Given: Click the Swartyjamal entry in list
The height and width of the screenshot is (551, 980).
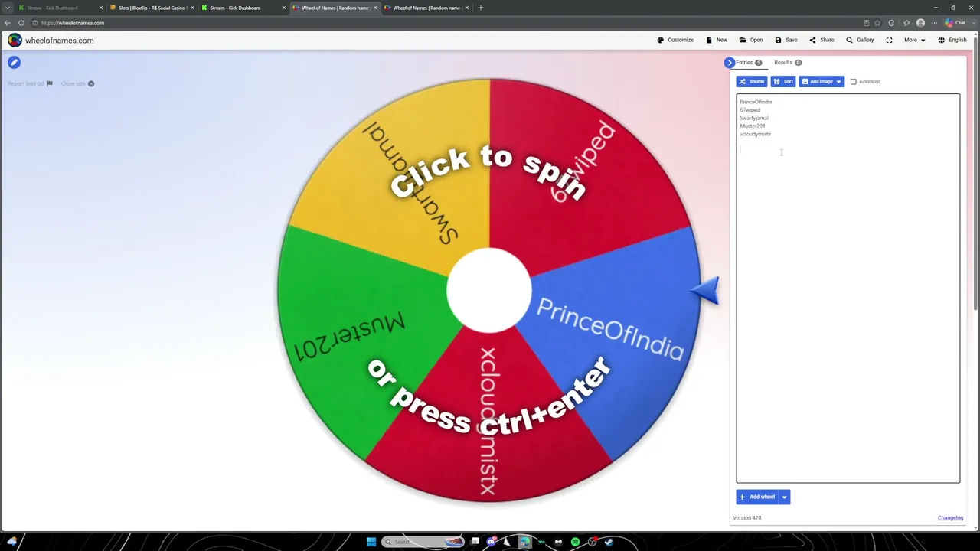Looking at the screenshot, I should tap(754, 118).
